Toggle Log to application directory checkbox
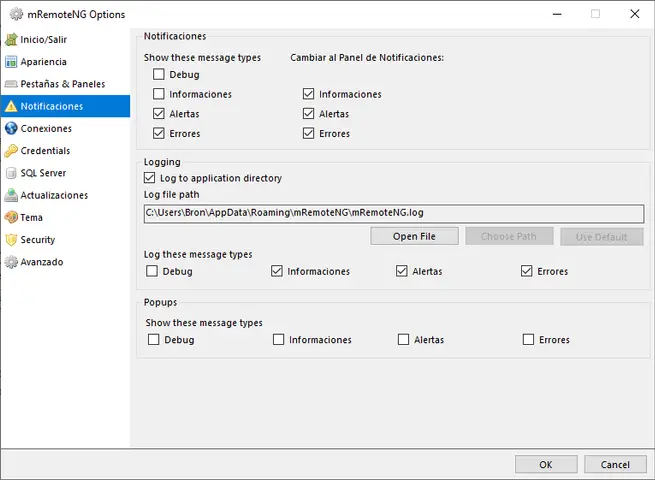Image resolution: width=655 pixels, height=480 pixels. click(150, 178)
